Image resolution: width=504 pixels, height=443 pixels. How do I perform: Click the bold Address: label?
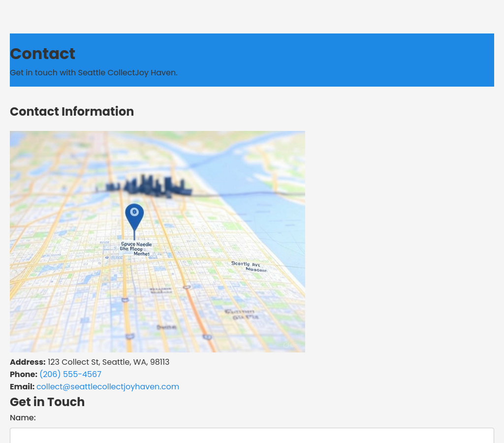(28, 362)
